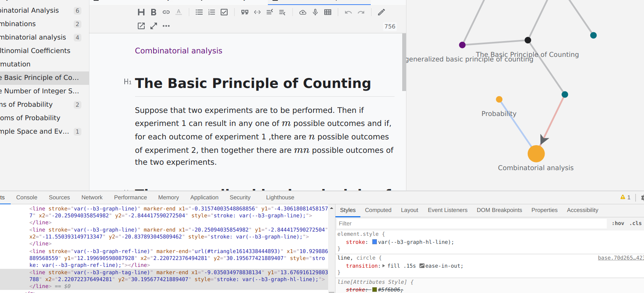Insert a task list checkbox item
644x293 pixels.
(x=224, y=12)
